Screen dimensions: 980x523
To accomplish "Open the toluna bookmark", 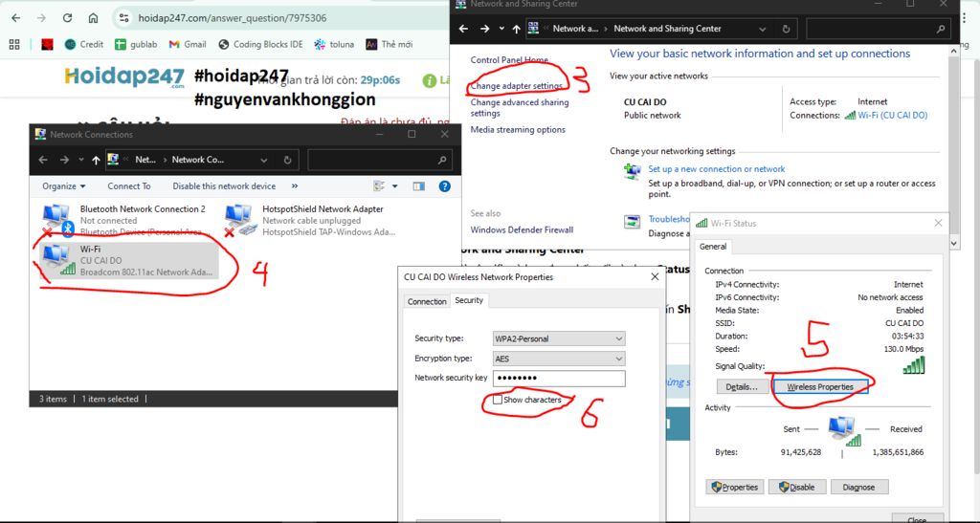I will tap(334, 44).
